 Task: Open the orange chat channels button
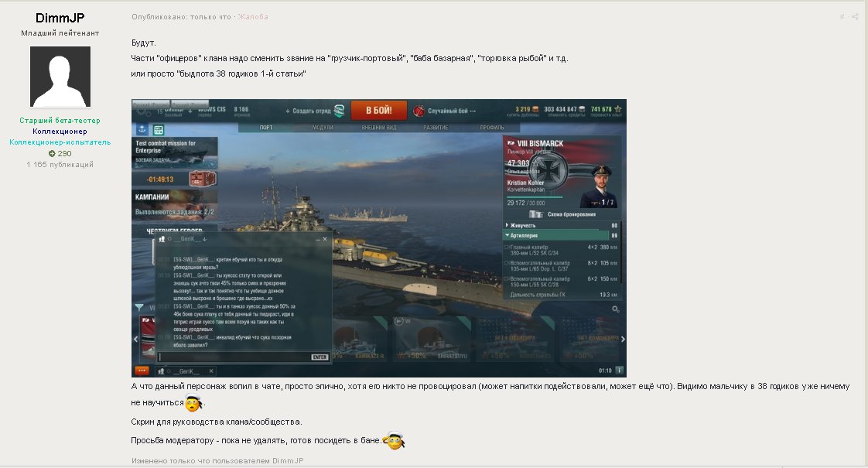click(142, 371)
